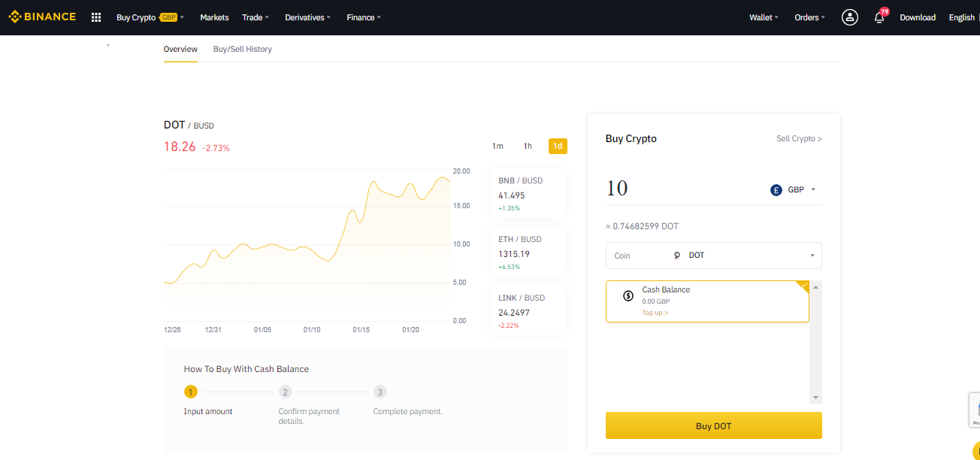This screenshot has width=980, height=460.
Task: Select the 1d chart interval
Action: coord(558,146)
